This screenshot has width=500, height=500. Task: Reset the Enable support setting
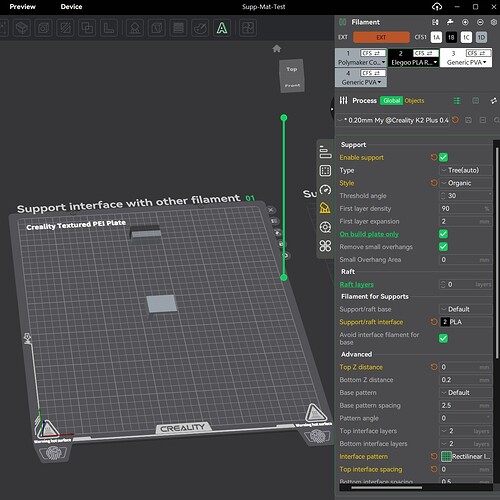tap(434, 157)
